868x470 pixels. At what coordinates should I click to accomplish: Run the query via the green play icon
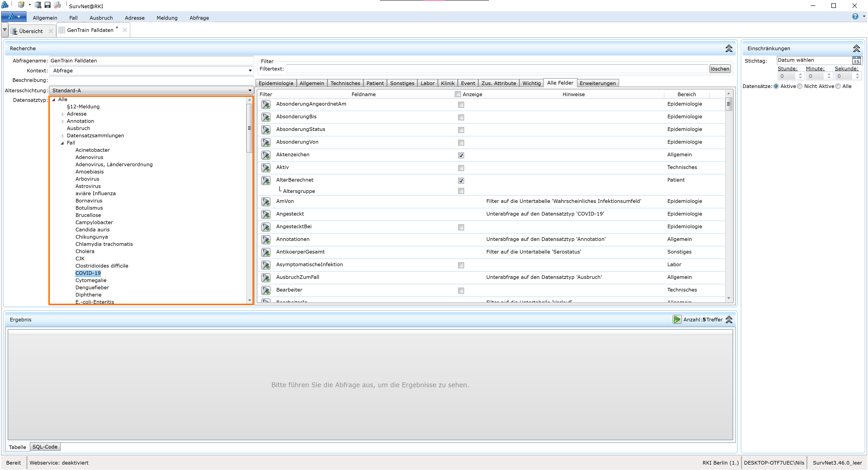tap(677, 319)
